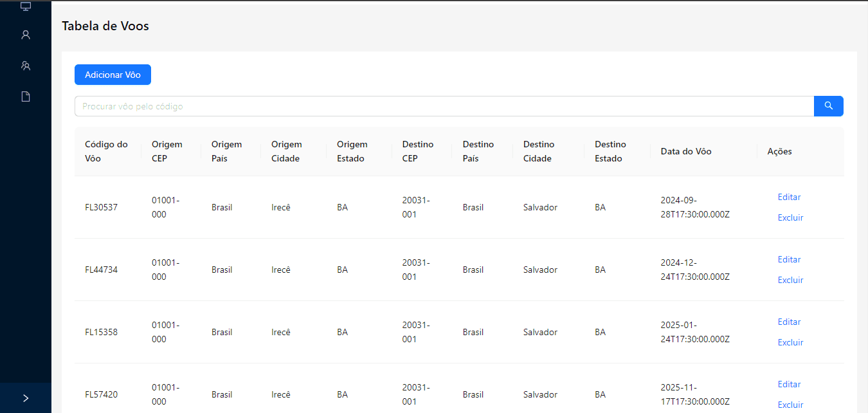The image size is (868, 413).
Task: Click the Origem Cidade column header
Action: click(294, 151)
